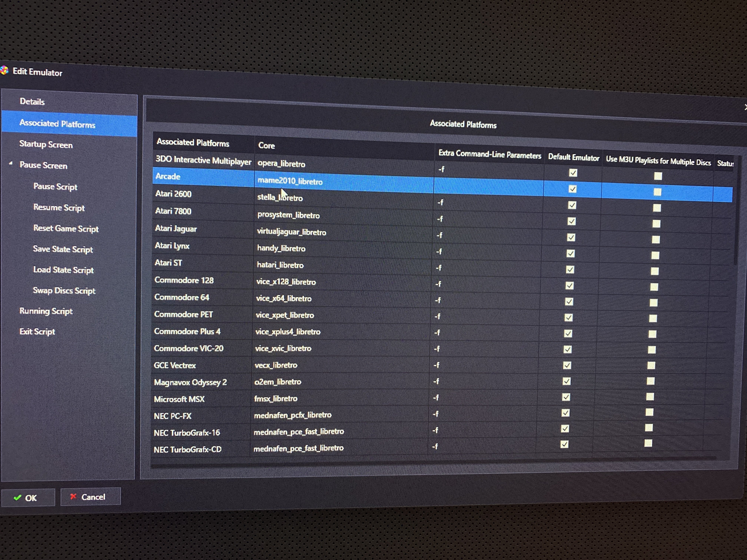Enable M3U Playlists for NEC TurboGrafx-16
The height and width of the screenshot is (560, 747).
click(649, 428)
